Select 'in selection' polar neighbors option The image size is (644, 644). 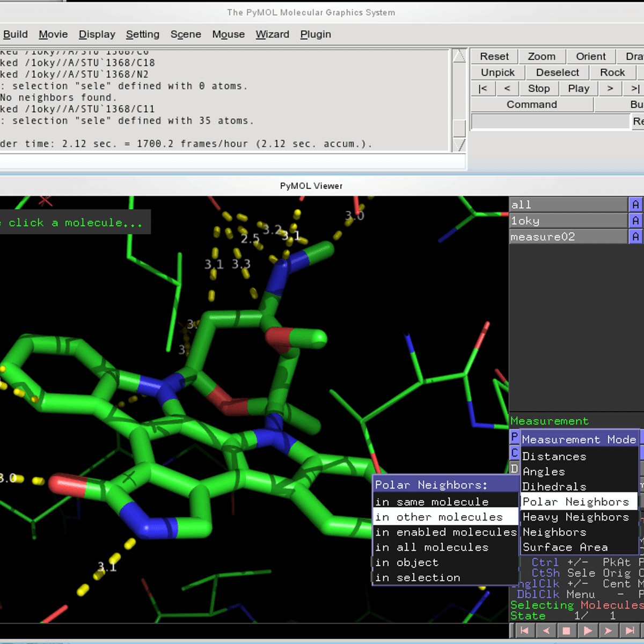point(446,577)
